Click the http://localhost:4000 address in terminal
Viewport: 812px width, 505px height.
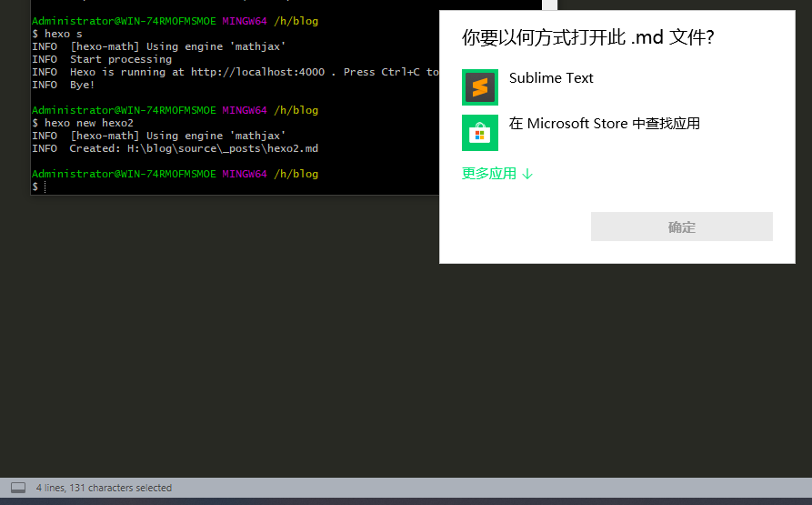257,72
